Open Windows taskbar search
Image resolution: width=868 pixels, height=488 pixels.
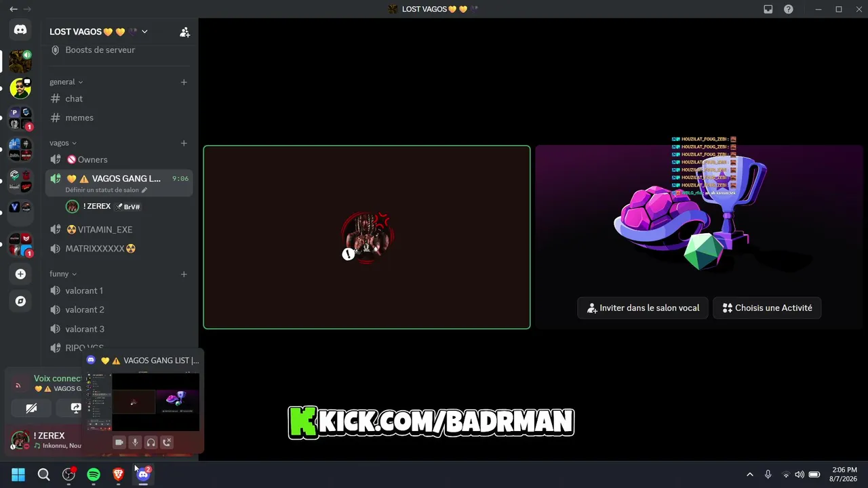43,474
